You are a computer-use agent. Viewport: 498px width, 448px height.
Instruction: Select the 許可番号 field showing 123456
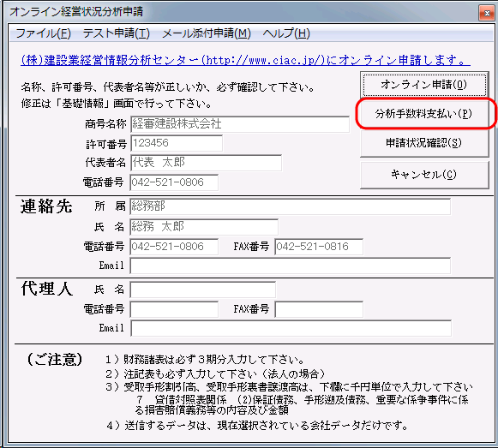(x=177, y=143)
